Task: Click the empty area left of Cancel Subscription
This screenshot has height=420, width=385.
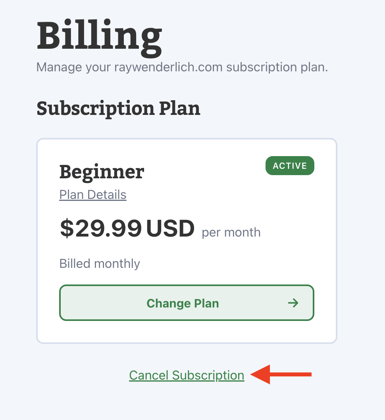Action: pyautogui.click(x=82, y=375)
